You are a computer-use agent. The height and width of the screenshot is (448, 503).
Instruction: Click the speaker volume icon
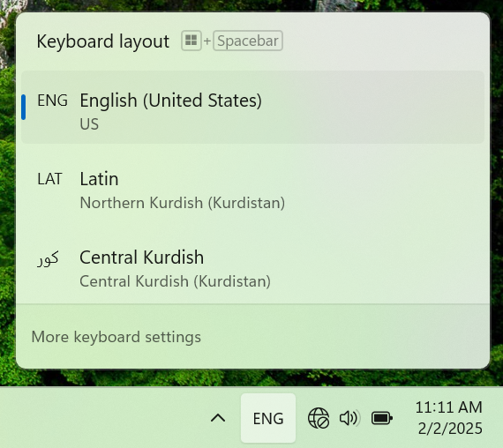(349, 418)
